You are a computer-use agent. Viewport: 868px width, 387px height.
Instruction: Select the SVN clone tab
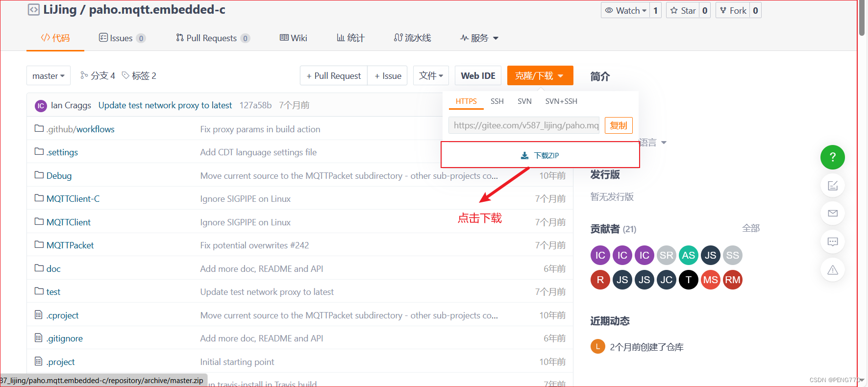click(x=524, y=101)
